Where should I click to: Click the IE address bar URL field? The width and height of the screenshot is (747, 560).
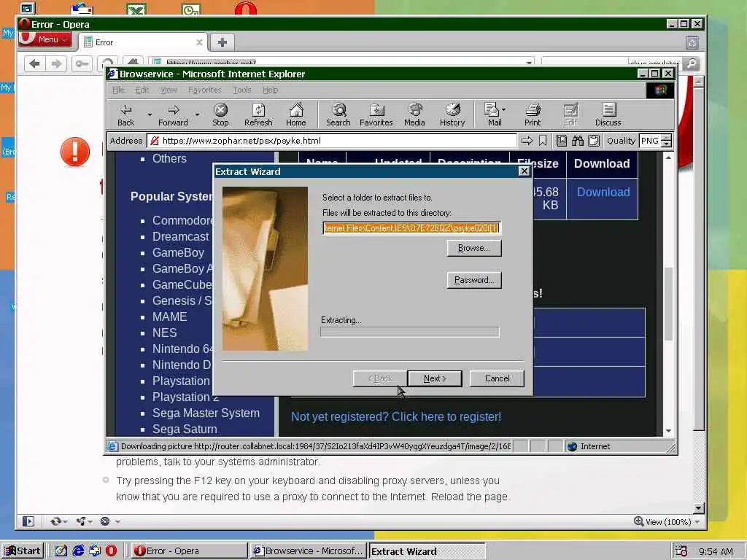coord(332,141)
